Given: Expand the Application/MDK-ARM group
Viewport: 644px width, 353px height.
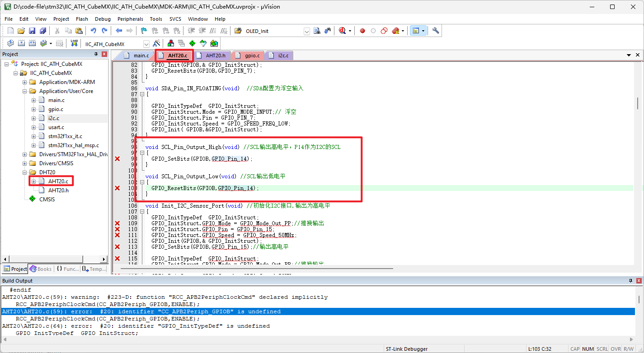Looking at the screenshot, I should (x=25, y=82).
